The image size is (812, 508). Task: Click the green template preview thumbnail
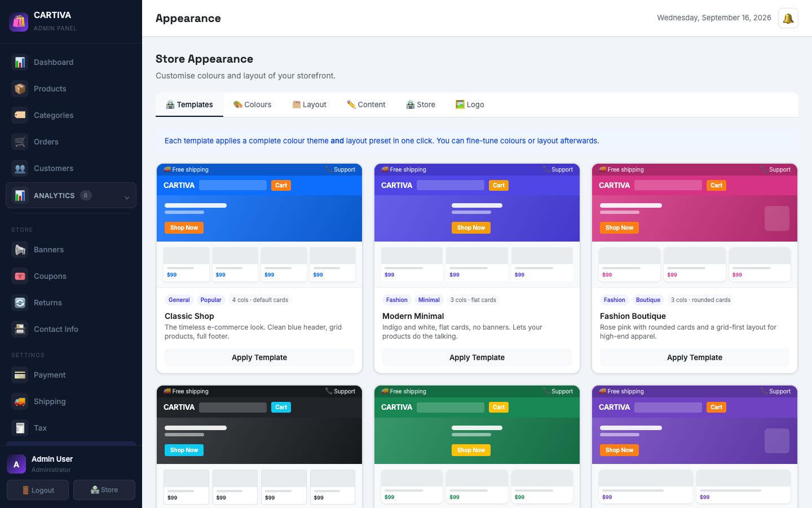tap(477, 447)
